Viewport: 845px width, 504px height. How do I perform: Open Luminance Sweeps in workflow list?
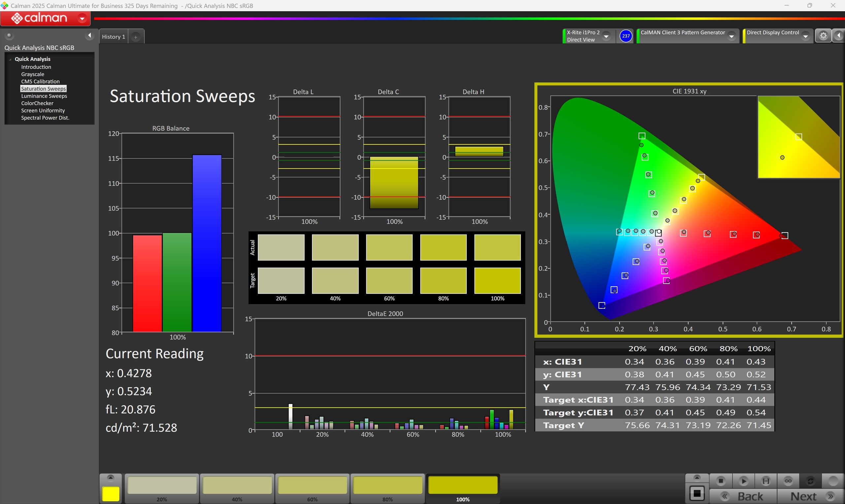click(44, 96)
